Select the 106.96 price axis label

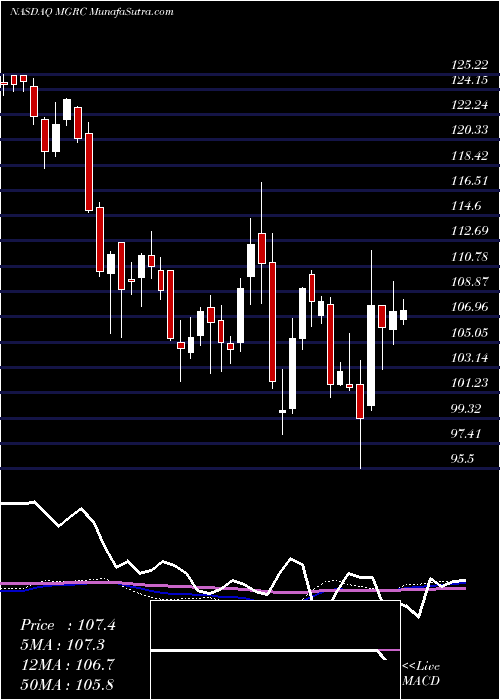coord(469,307)
